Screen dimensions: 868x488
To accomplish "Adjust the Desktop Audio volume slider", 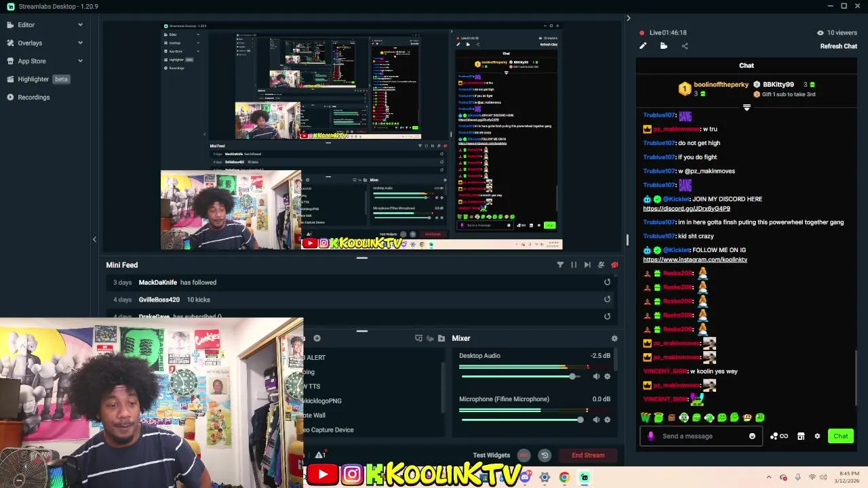I will [520, 376].
